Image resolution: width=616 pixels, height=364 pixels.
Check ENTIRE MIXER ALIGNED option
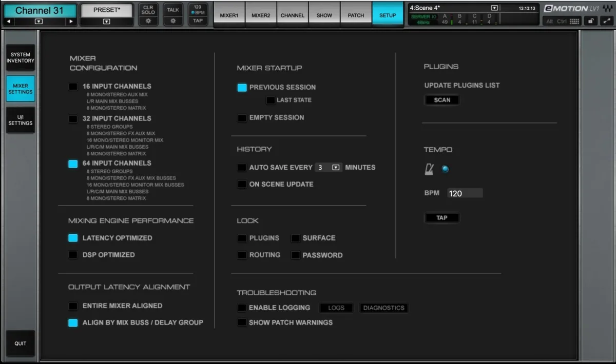coord(73,306)
